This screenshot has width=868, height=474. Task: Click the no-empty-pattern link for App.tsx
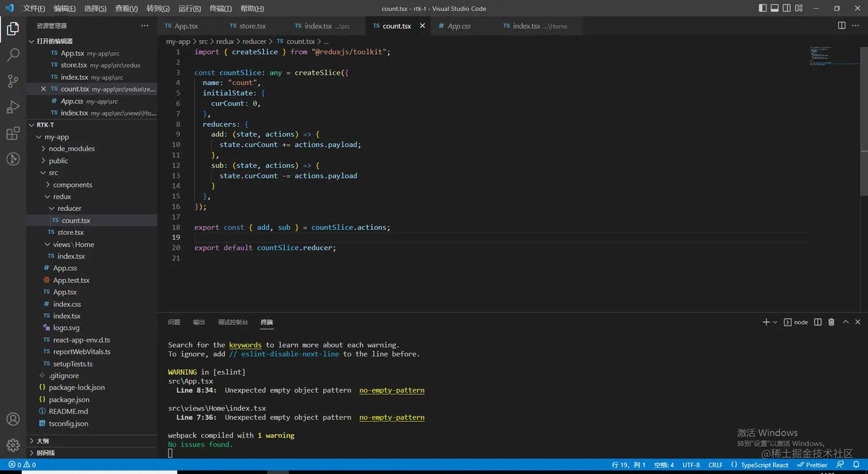[392, 391]
